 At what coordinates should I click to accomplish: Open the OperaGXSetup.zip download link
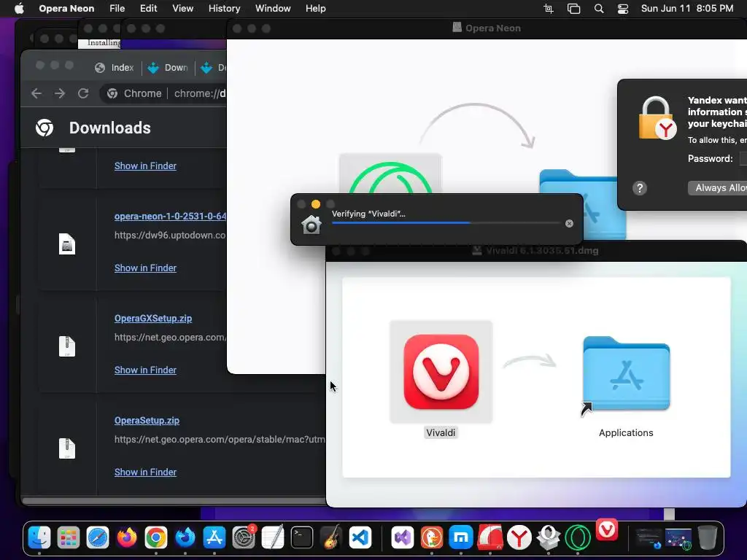pyautogui.click(x=153, y=318)
